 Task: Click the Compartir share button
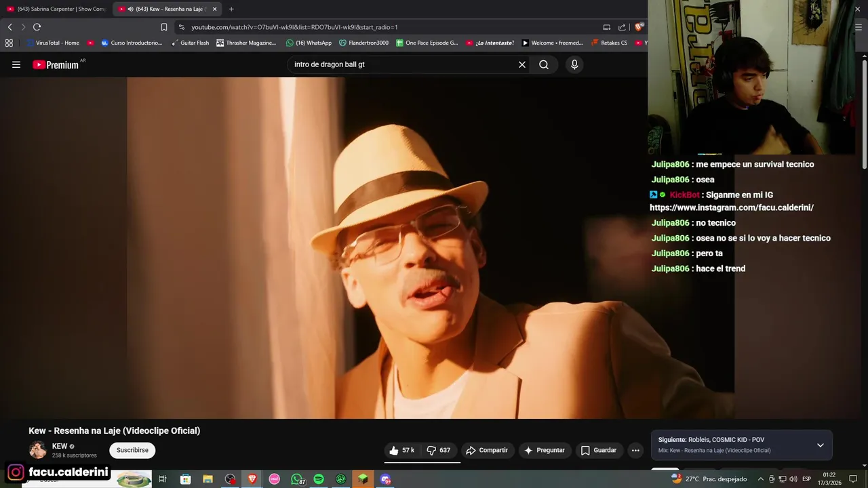(x=487, y=450)
